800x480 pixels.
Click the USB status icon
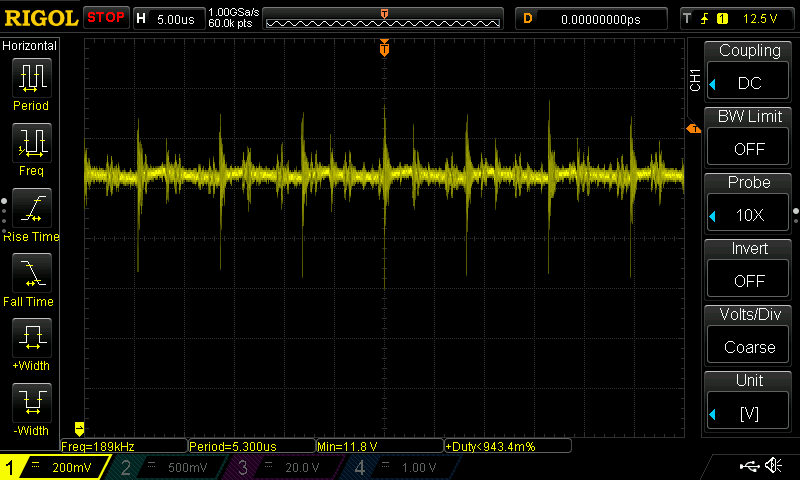(749, 466)
